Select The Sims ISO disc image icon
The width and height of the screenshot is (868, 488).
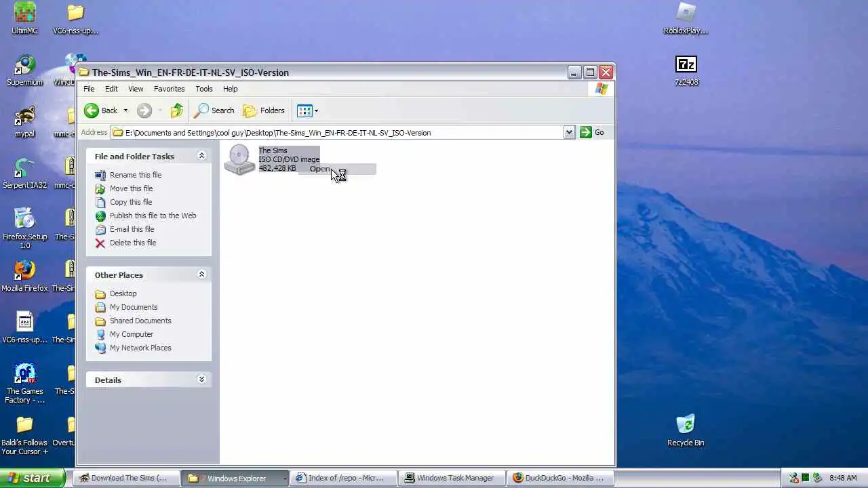point(239,159)
